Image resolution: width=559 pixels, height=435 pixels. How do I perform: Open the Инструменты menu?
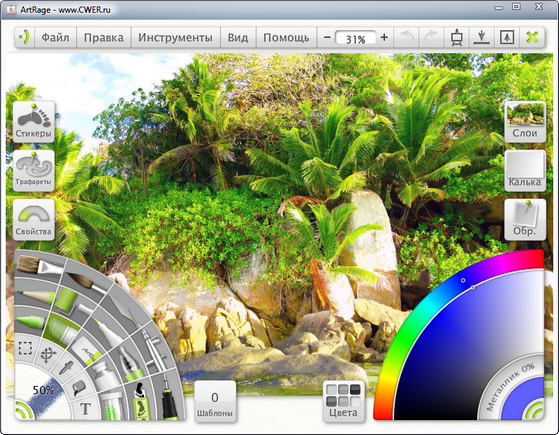175,37
